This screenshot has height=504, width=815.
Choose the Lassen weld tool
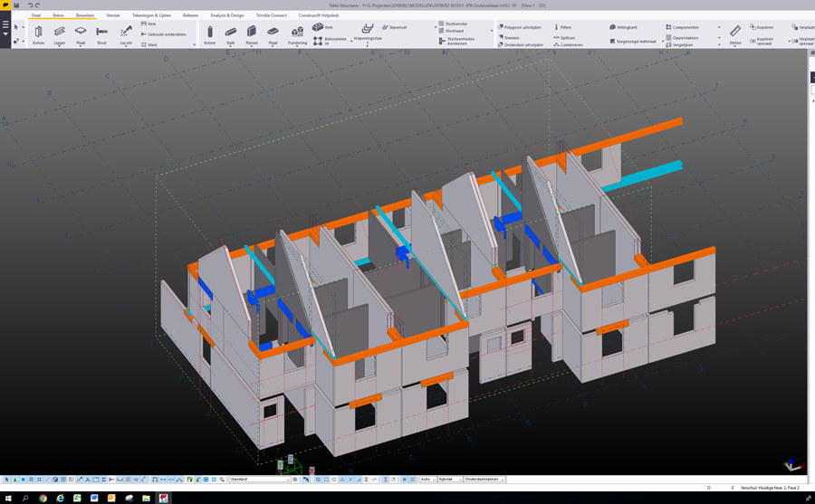126,34
